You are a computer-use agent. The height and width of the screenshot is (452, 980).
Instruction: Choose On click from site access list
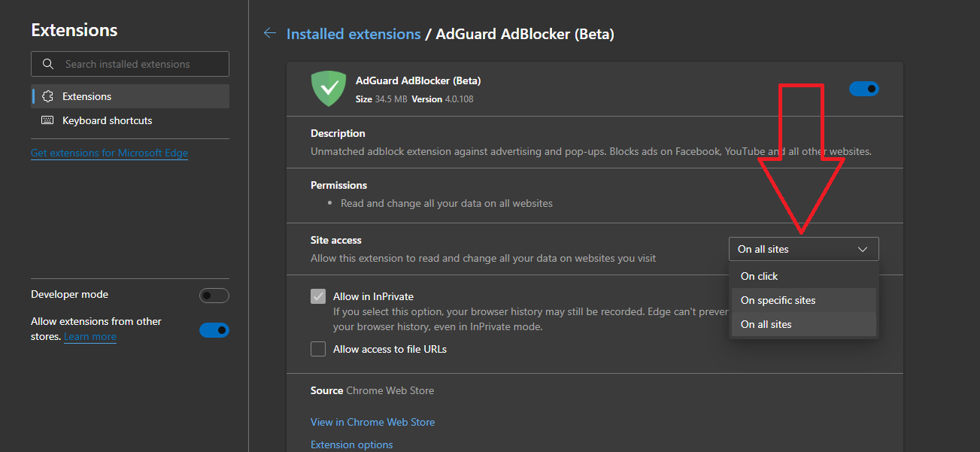(760, 276)
